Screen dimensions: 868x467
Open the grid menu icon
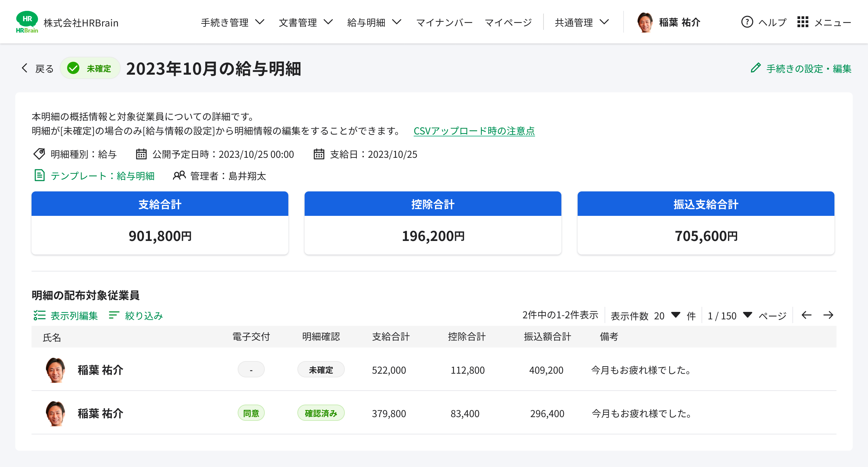coord(803,22)
